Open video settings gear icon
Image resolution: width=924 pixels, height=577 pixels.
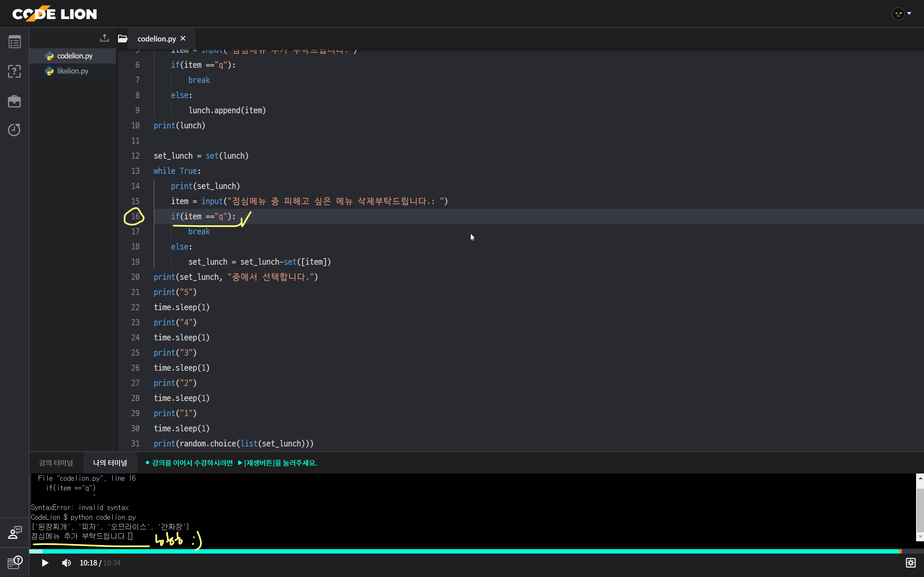coord(911,563)
